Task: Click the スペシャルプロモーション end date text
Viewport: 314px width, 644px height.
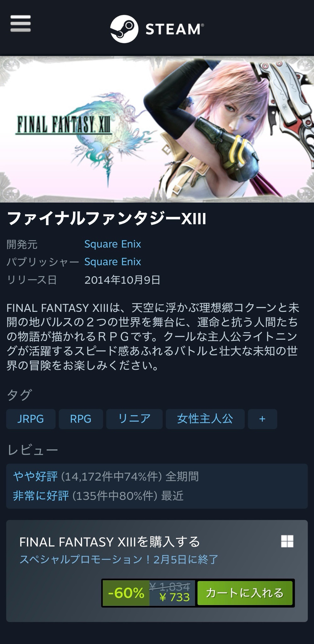Action: click(119, 559)
